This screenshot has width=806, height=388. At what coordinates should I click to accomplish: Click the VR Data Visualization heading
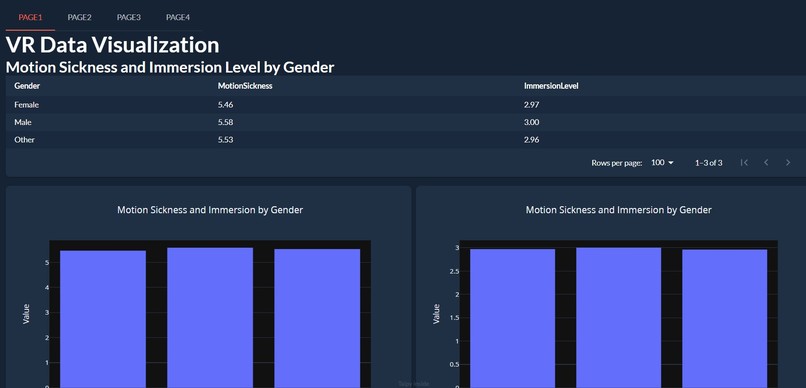(113, 45)
